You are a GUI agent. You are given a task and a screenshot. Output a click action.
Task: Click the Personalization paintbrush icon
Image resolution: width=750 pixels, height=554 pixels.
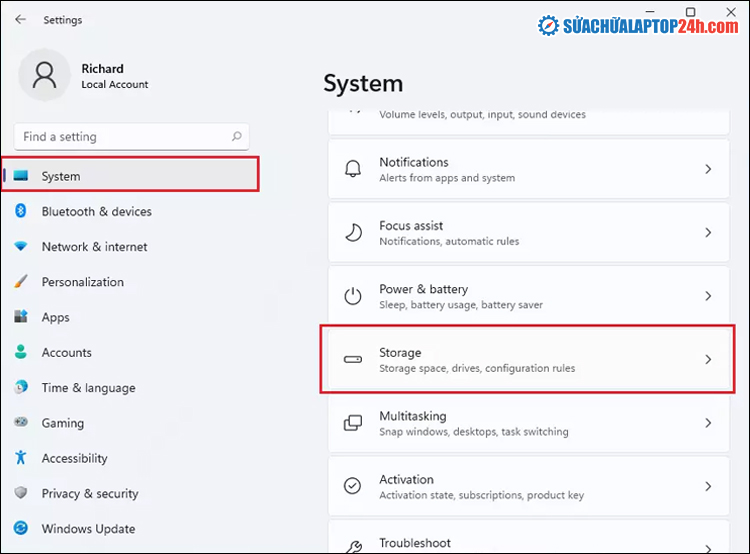tap(21, 282)
